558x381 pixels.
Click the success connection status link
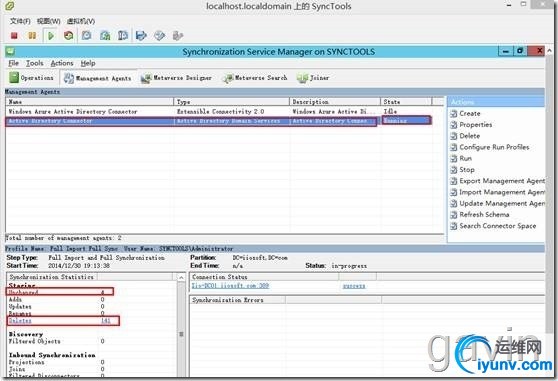point(354,286)
